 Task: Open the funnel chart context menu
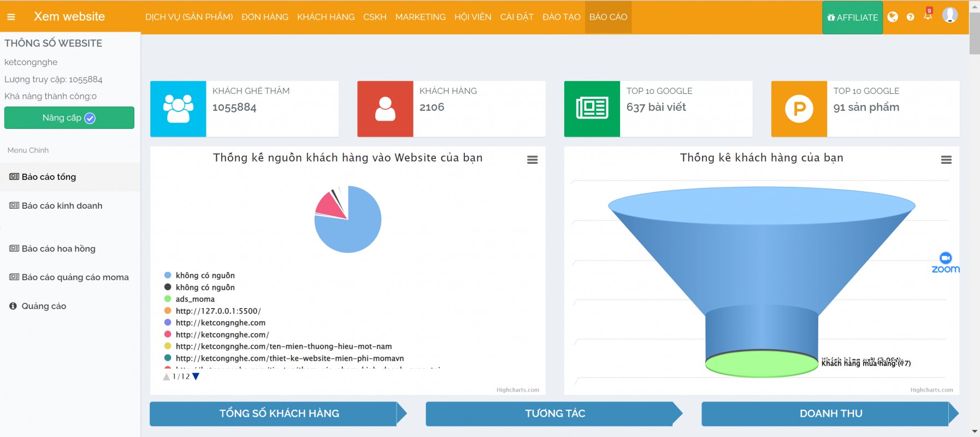(x=946, y=160)
